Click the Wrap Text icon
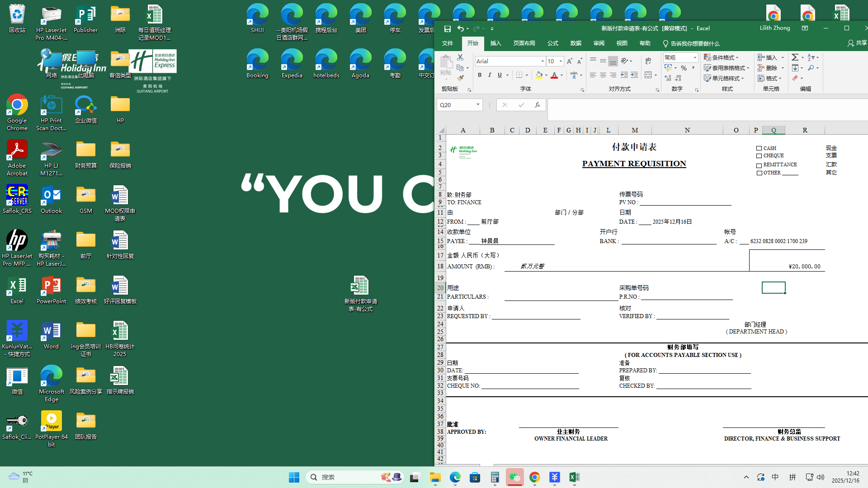 pos(648,61)
